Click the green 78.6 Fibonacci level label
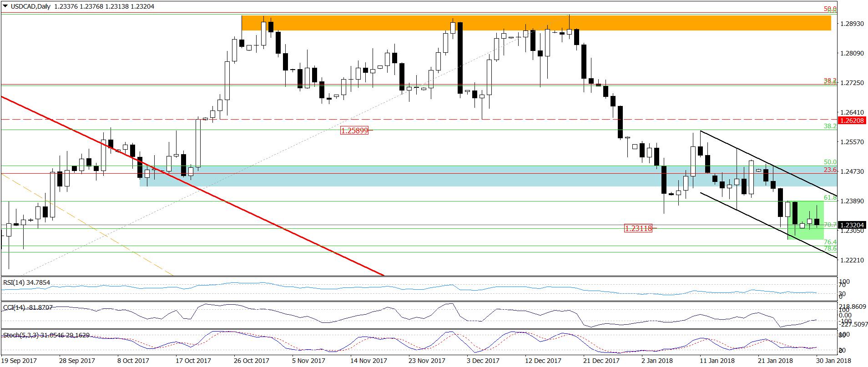Image resolution: width=868 pixels, height=367 pixels. click(830, 248)
